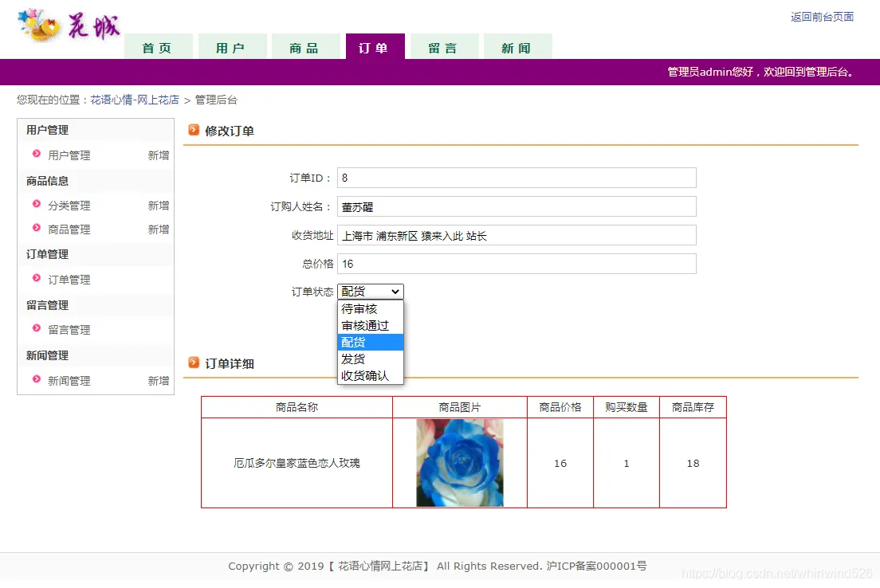Click 新增 next to 商品管理
880x588 pixels.
pos(159,229)
